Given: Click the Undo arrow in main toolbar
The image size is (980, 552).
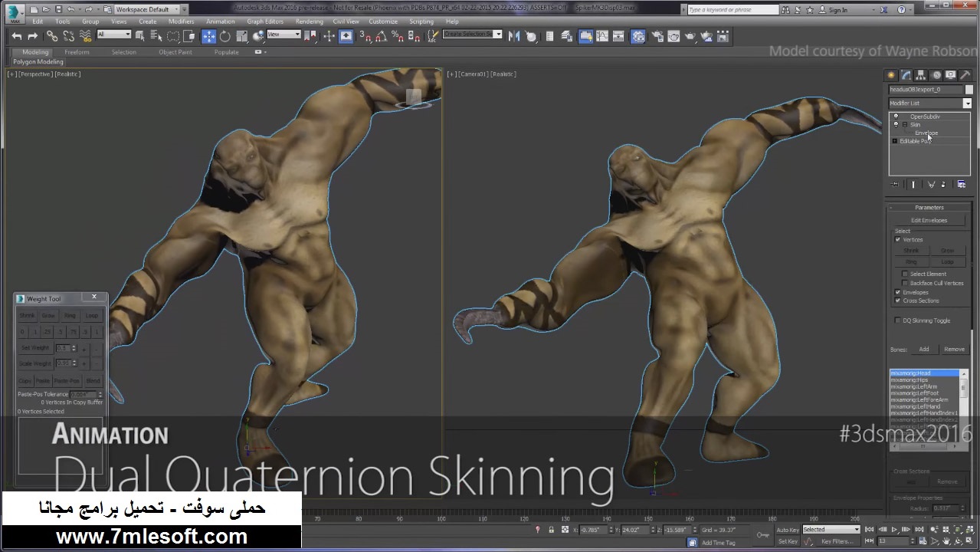Looking at the screenshot, I should (x=16, y=36).
